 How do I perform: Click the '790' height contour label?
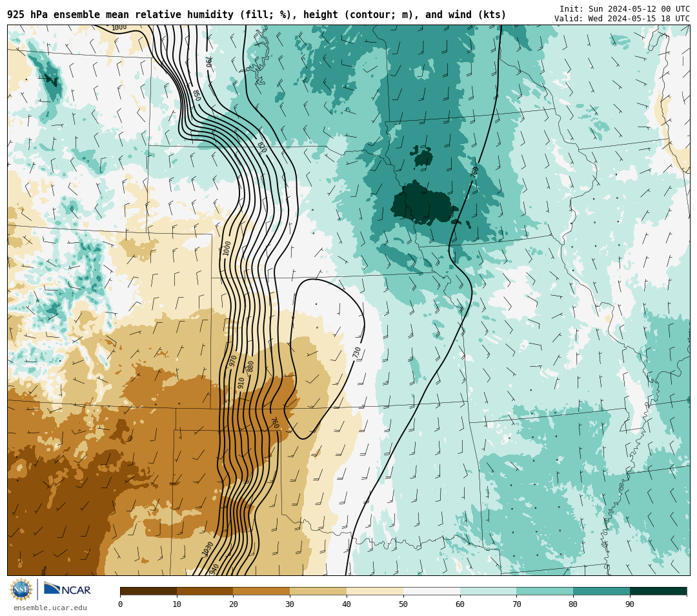point(209,62)
